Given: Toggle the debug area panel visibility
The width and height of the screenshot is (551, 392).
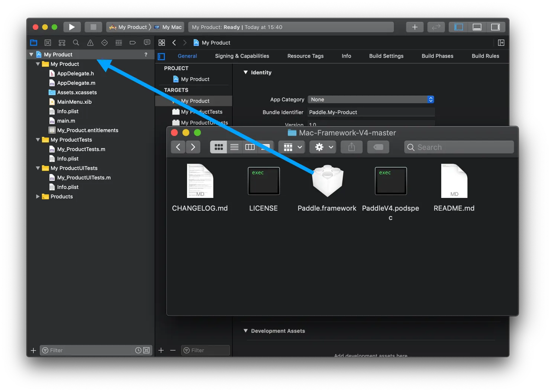Looking at the screenshot, I should point(477,27).
